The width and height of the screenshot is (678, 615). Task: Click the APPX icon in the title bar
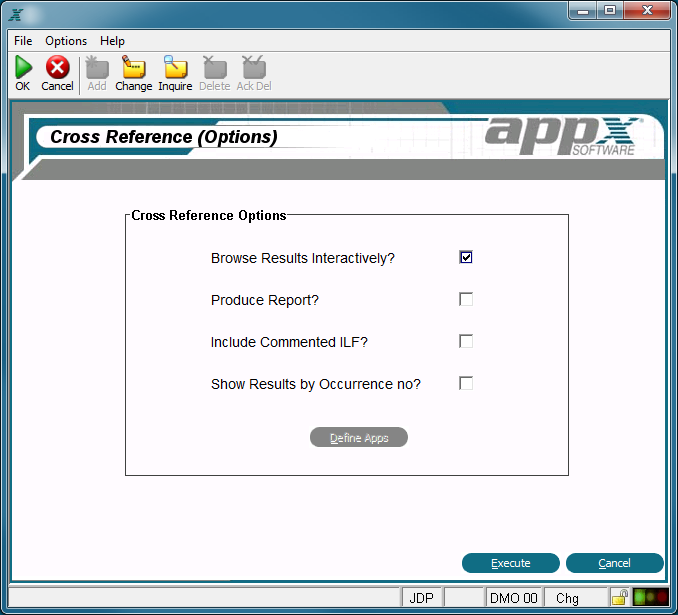[x=16, y=15]
